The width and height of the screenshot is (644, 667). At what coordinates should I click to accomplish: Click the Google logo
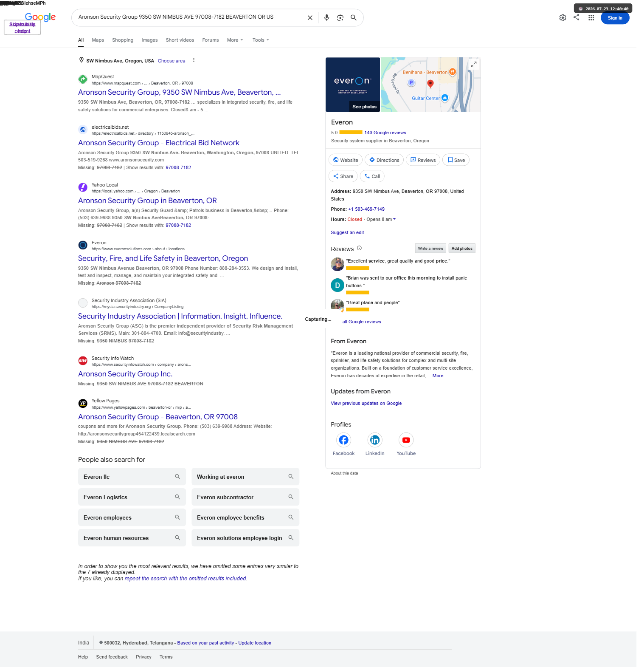click(x=40, y=17)
